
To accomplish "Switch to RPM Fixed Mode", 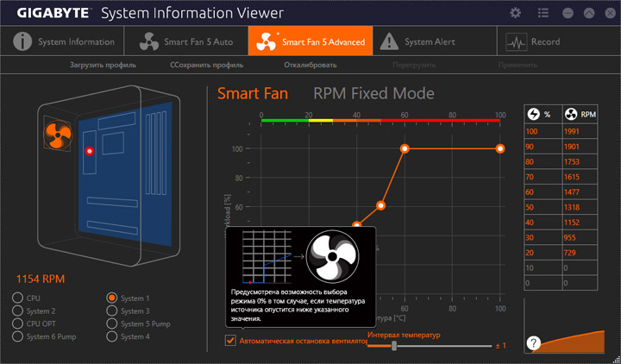I will (x=373, y=93).
